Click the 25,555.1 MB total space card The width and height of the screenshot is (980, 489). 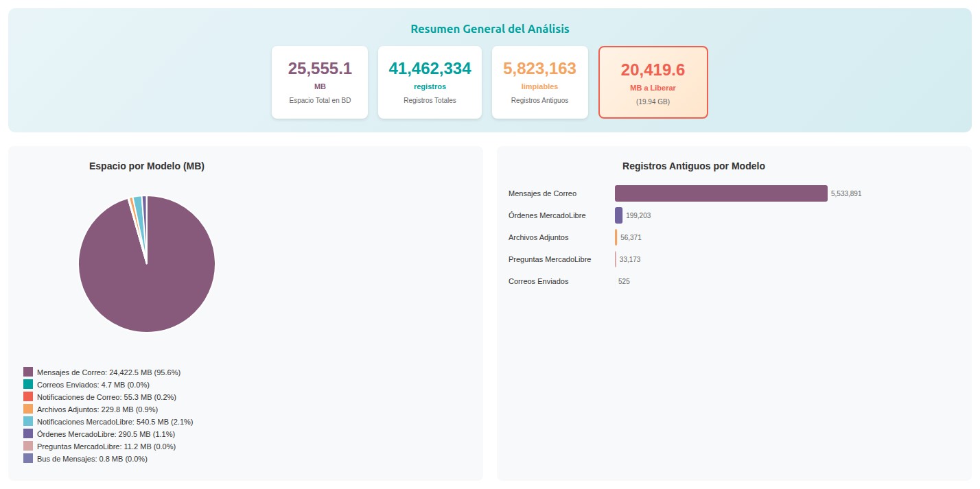[320, 82]
